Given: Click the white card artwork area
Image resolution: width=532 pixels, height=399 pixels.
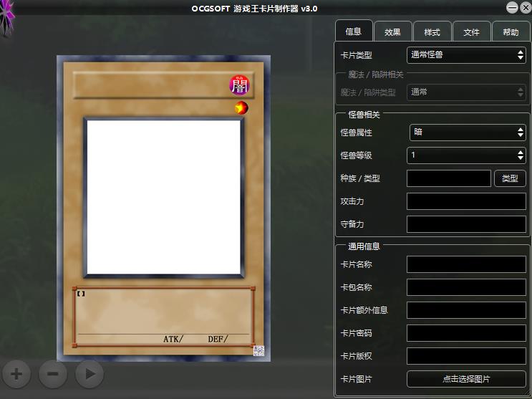Looking at the screenshot, I should (x=163, y=197).
